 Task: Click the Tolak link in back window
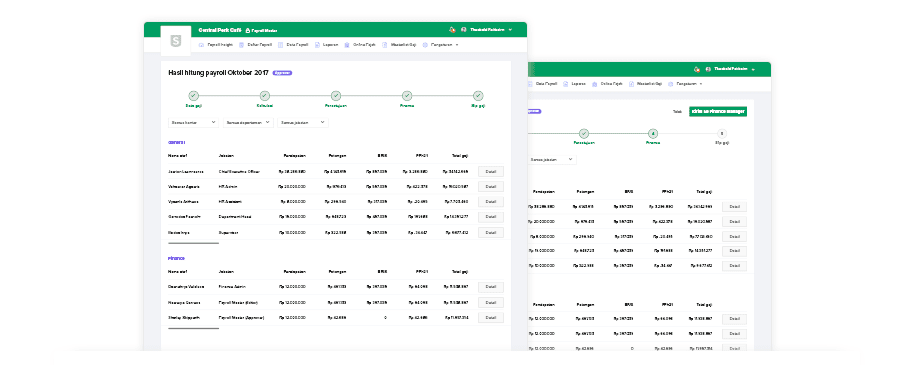[x=677, y=111]
